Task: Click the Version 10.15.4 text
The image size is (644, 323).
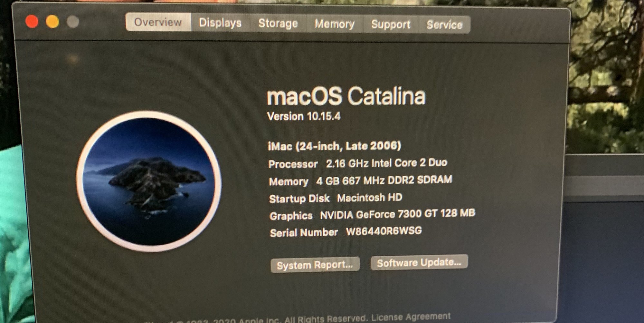Action: pos(304,116)
